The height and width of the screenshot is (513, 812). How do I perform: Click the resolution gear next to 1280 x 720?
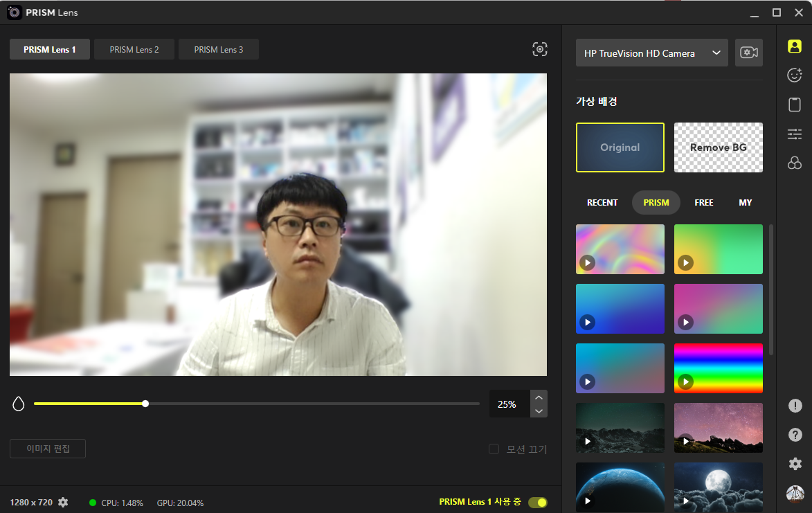(63, 502)
